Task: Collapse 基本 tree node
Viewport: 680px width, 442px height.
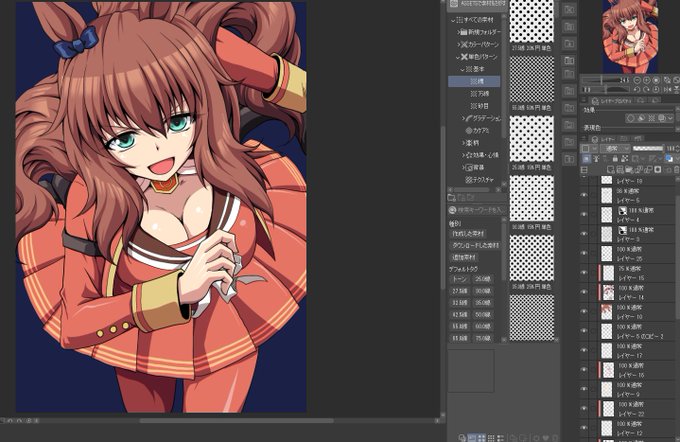Action: click(462, 69)
